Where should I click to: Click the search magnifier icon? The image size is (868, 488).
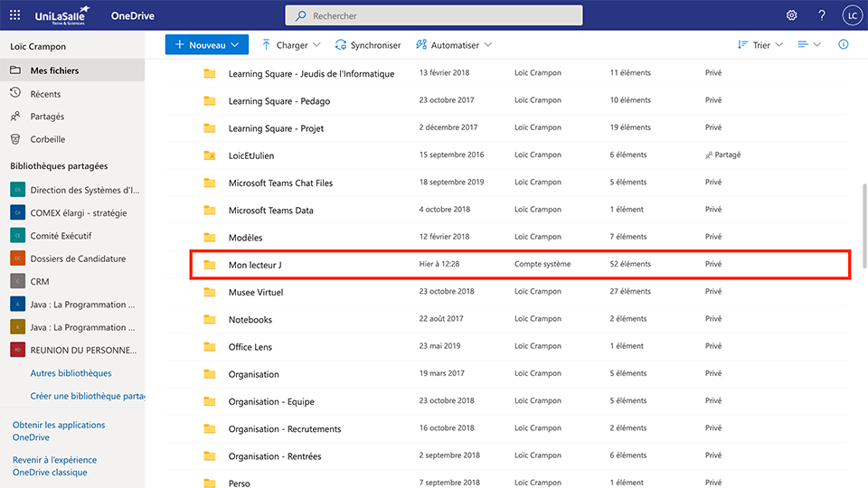[300, 15]
